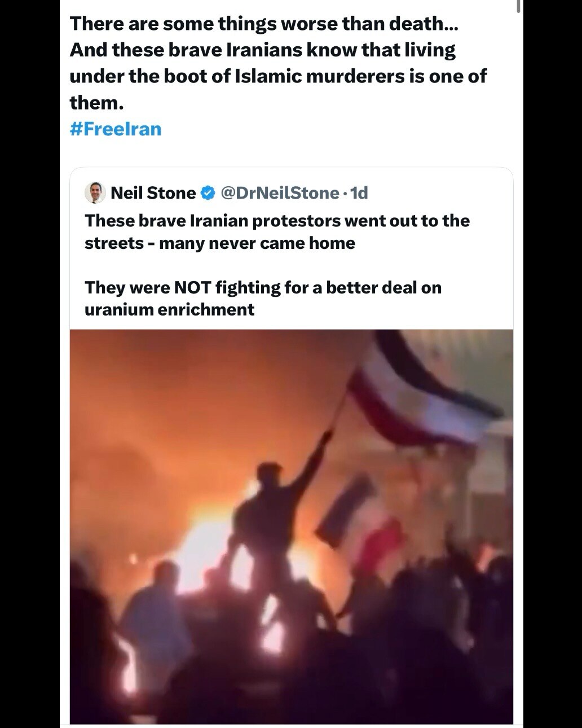The height and width of the screenshot is (728, 582).
Task: Click Neil Stone's profile avatar
Action: 95,193
